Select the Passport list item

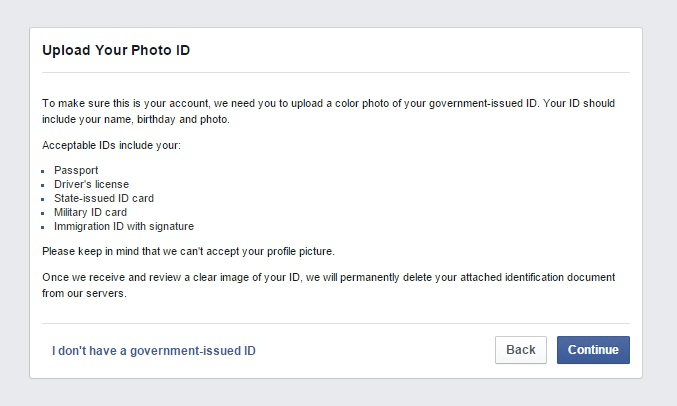(76, 170)
